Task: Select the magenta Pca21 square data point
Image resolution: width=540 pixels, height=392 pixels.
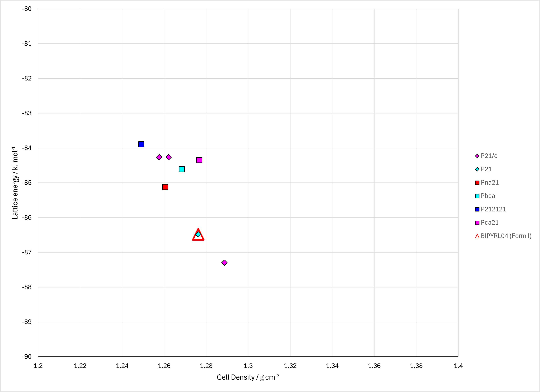Action: pos(199,160)
